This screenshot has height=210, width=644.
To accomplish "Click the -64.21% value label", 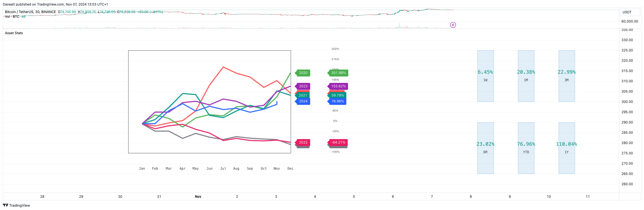I will [337, 142].
